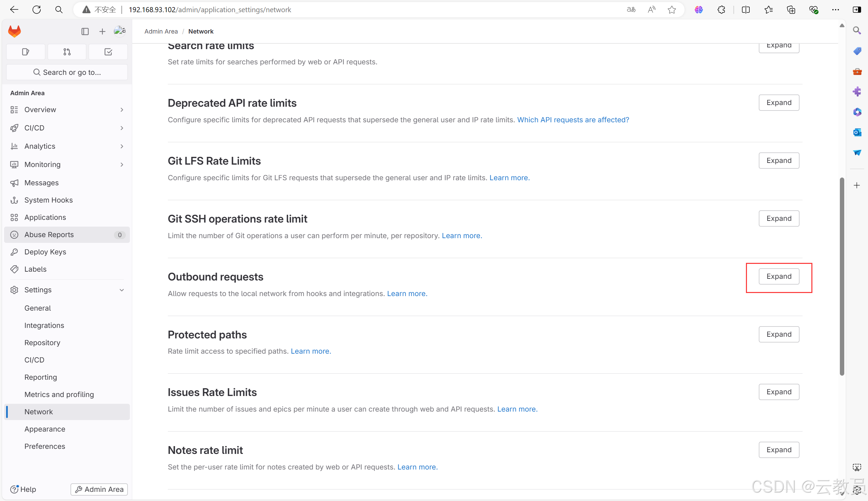Open Appearance settings
The image size is (868, 501).
point(67,429)
